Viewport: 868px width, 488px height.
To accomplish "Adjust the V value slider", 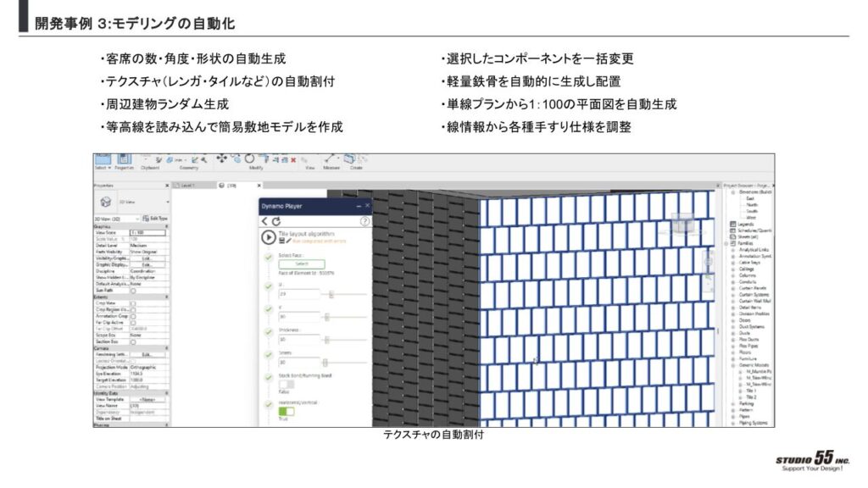I will tap(326, 317).
